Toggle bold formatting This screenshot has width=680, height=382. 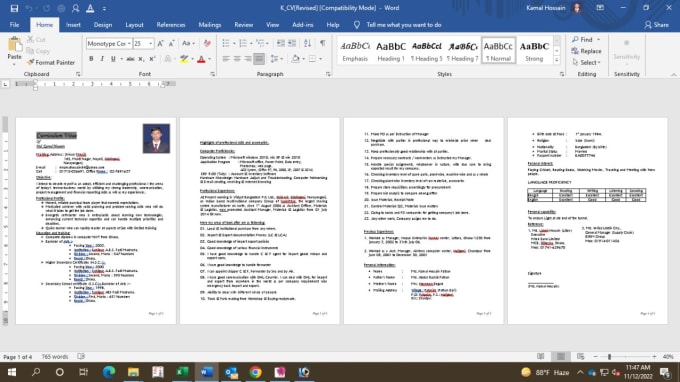tap(91, 59)
